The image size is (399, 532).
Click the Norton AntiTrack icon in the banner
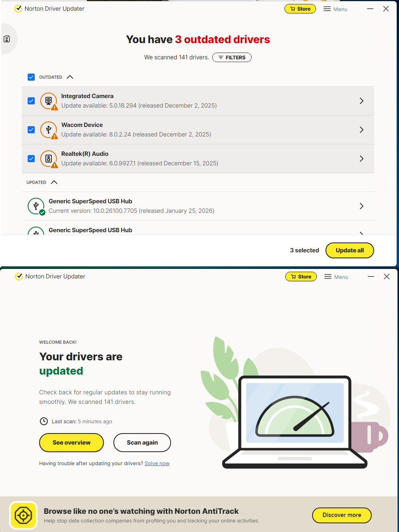[23, 515]
